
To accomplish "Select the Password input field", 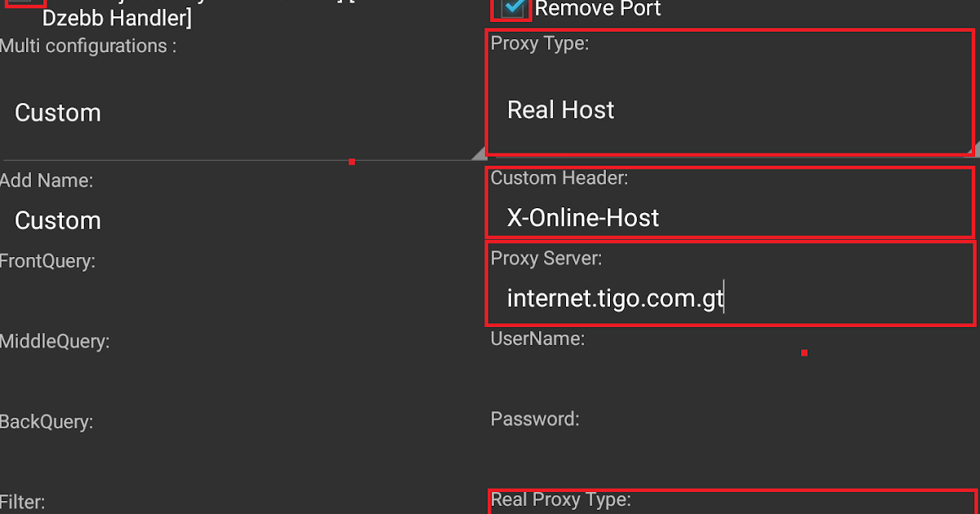I will pos(732,459).
